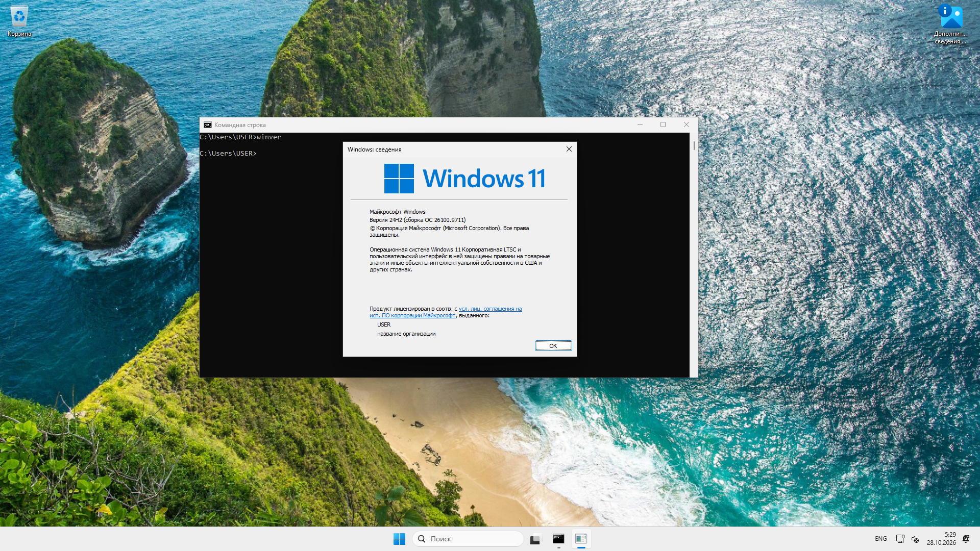
Task: Open the Recycle Bin (Корзина) desktop icon
Action: point(19,21)
